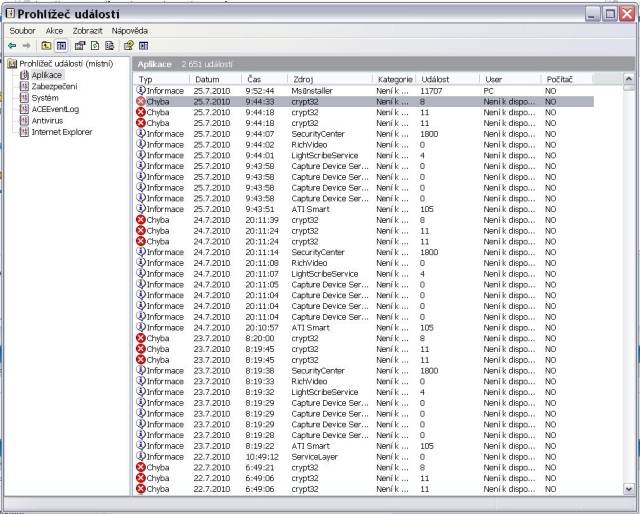The image size is (640, 514).
Task: Sort by the Datum column header
Action: click(x=216, y=79)
